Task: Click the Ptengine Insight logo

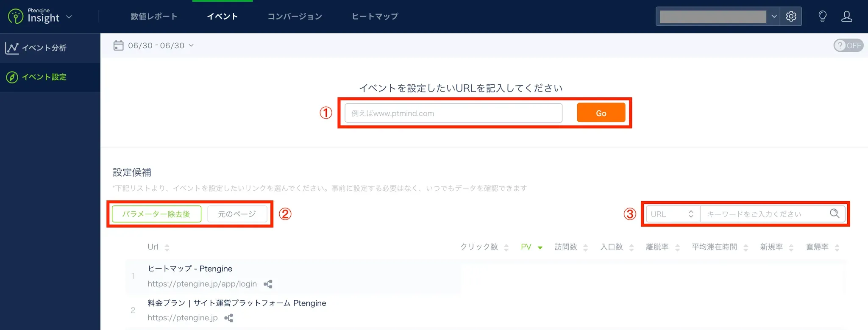Action: pyautogui.click(x=35, y=17)
